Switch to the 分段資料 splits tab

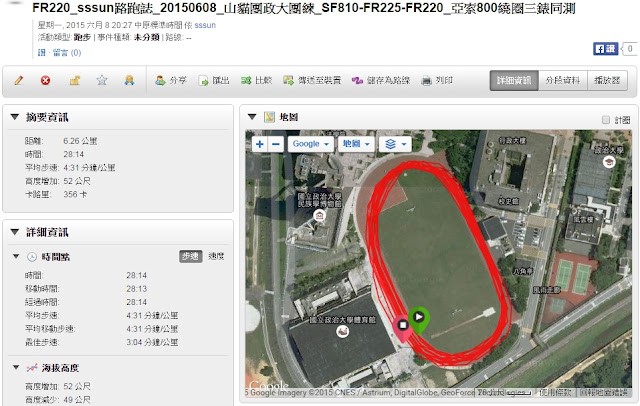click(563, 80)
